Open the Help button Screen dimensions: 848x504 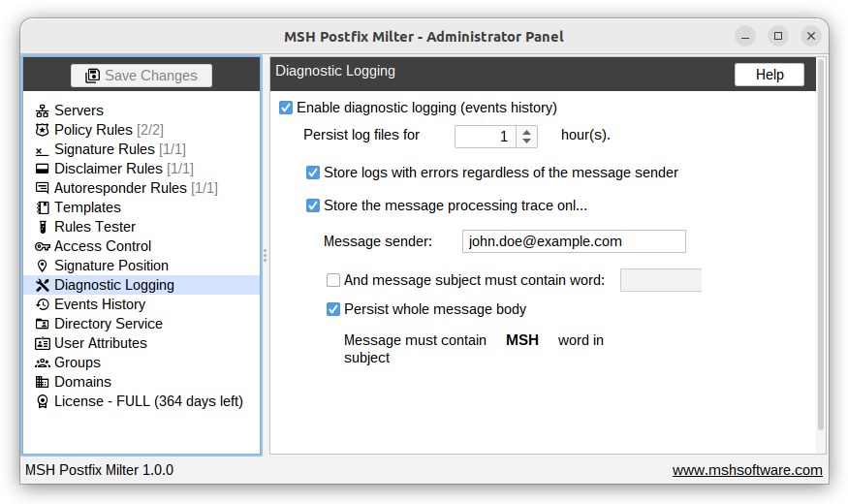[x=769, y=75]
